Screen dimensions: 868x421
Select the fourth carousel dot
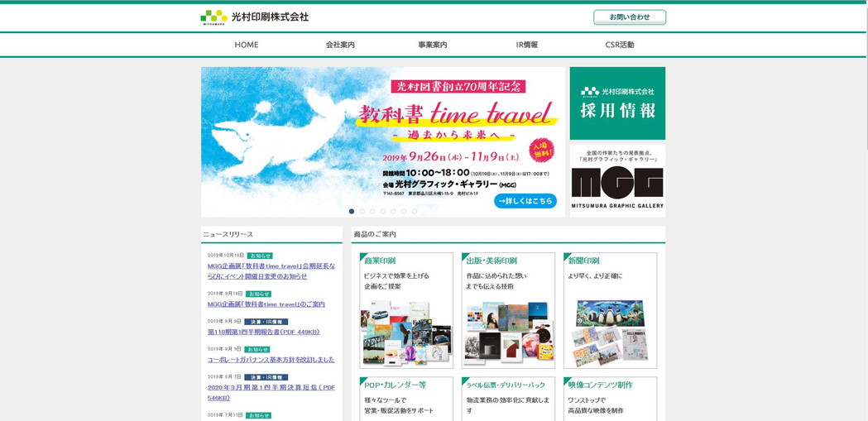click(383, 212)
